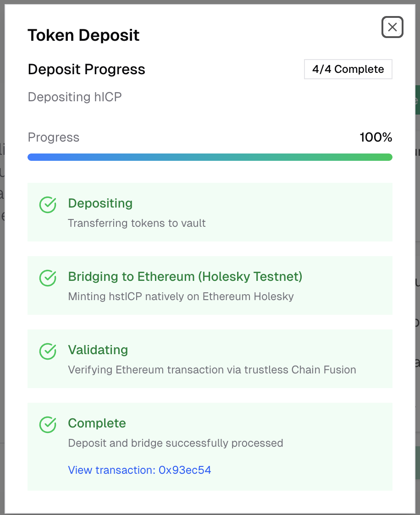Select the Validating step title
The height and width of the screenshot is (515, 420).
(98, 350)
